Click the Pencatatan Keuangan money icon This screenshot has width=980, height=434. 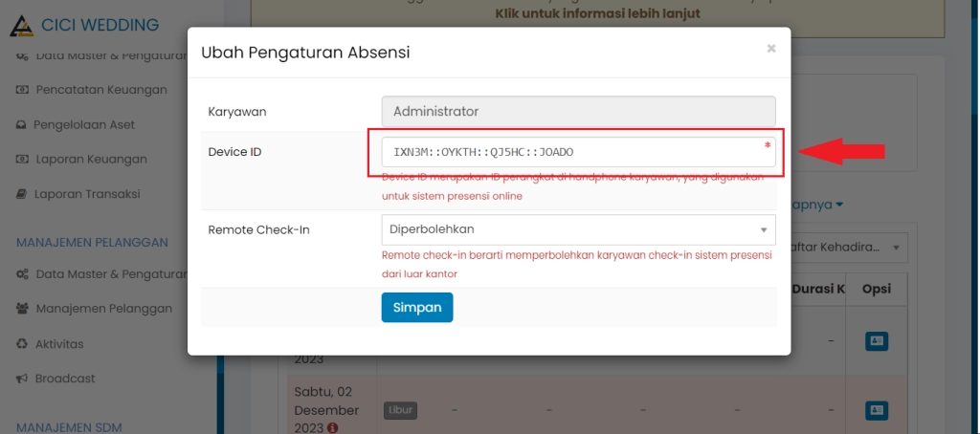[22, 90]
